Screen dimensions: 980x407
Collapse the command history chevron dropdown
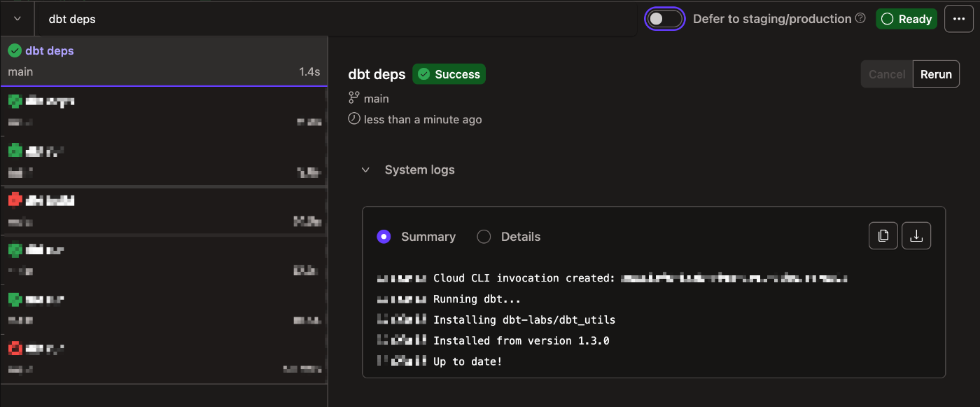[17, 19]
